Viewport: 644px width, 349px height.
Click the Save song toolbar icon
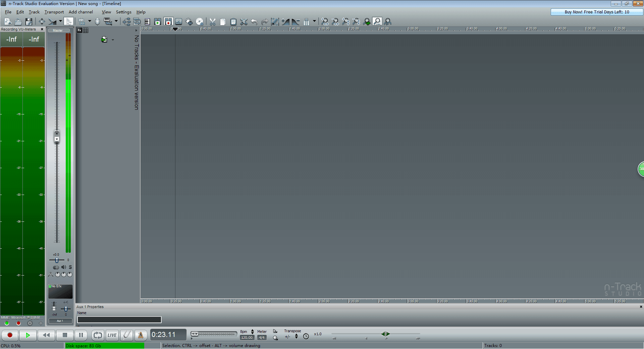click(x=29, y=21)
